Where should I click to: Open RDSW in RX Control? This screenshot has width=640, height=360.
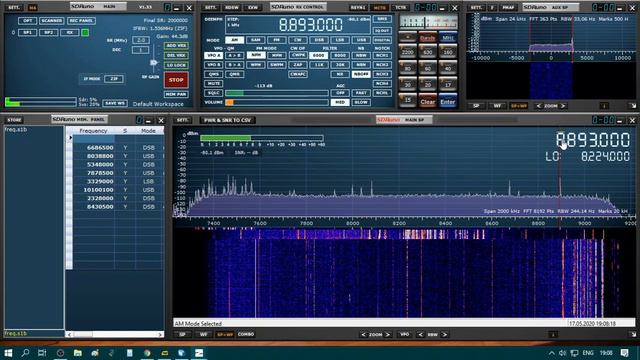[x=232, y=7]
